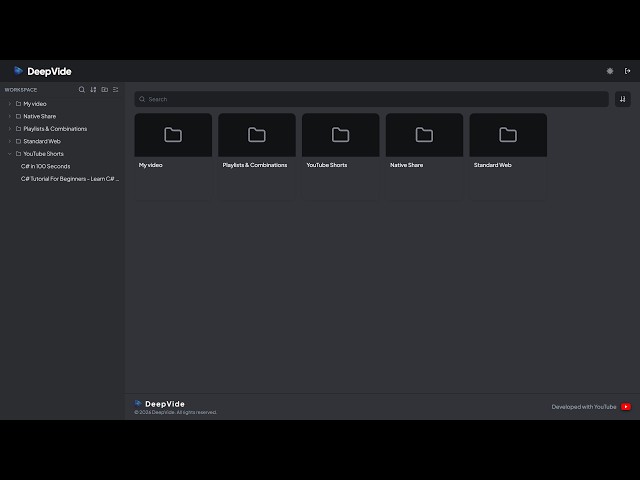
Task: Click the My video card title text
Action: [151, 165]
